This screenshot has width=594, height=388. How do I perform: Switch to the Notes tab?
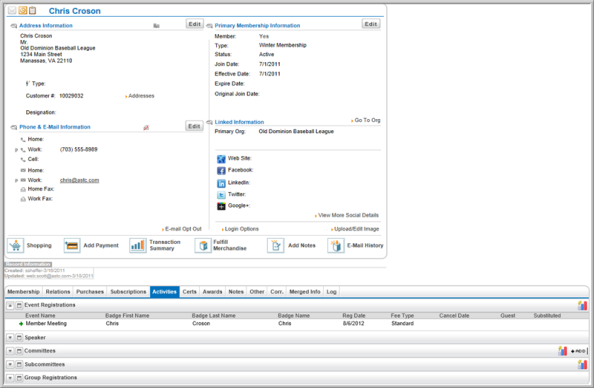(x=236, y=292)
